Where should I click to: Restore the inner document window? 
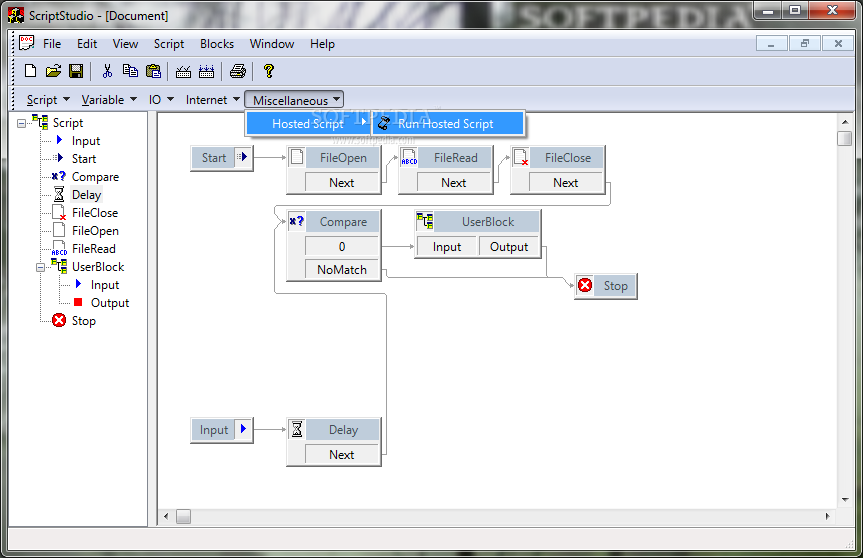point(805,43)
